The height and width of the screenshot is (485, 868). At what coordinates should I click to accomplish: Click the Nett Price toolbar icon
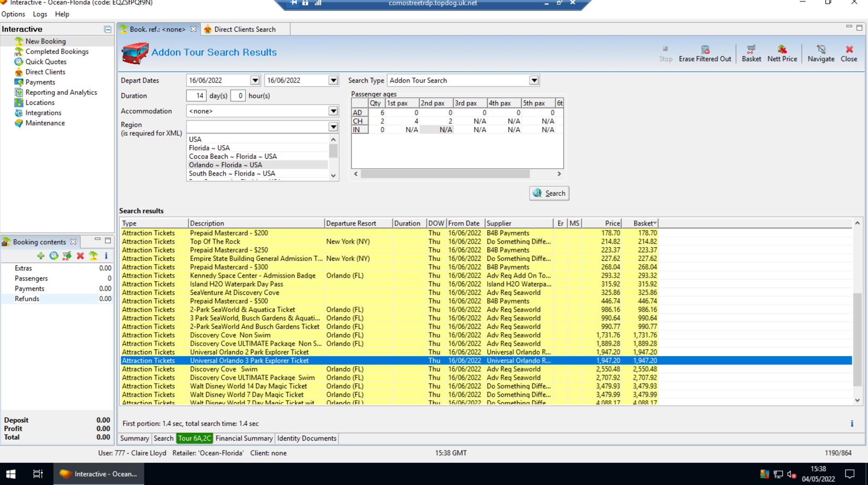[782, 54]
